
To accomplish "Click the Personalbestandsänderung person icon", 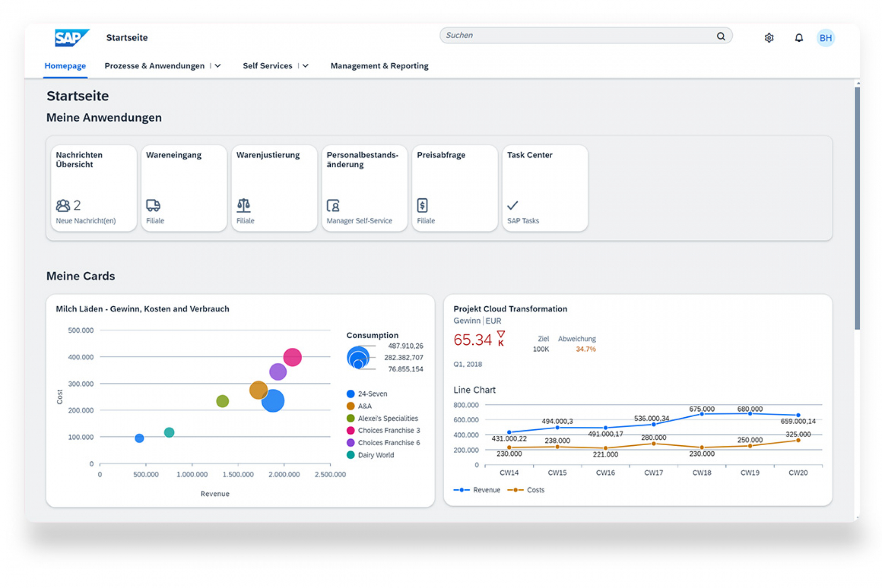I will tap(333, 205).
